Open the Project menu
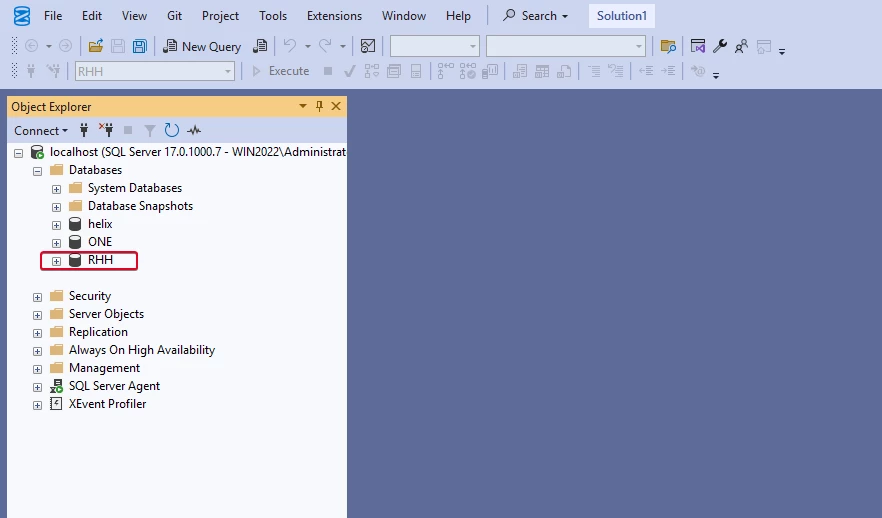This screenshot has width=882, height=518. (220, 16)
